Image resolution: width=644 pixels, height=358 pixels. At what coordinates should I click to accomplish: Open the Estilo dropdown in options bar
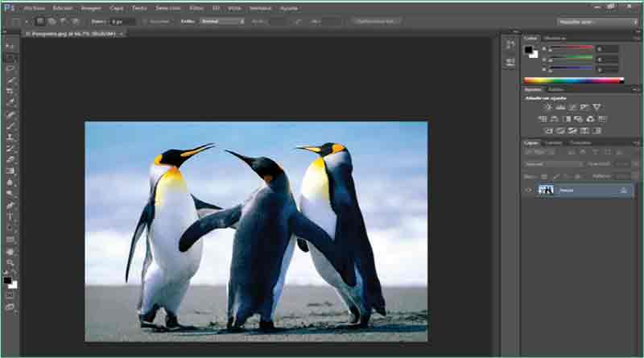(222, 21)
